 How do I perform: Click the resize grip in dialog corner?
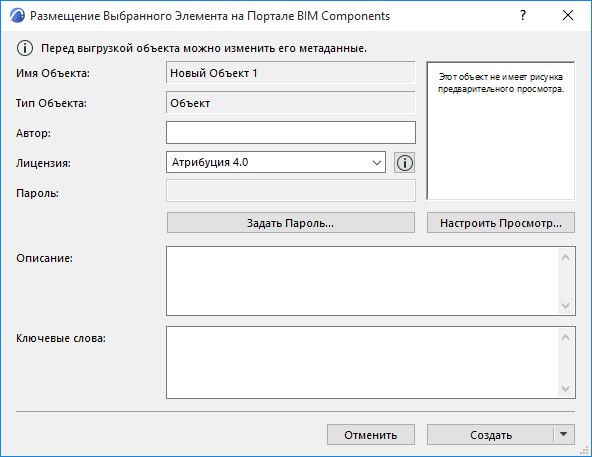click(x=585, y=450)
